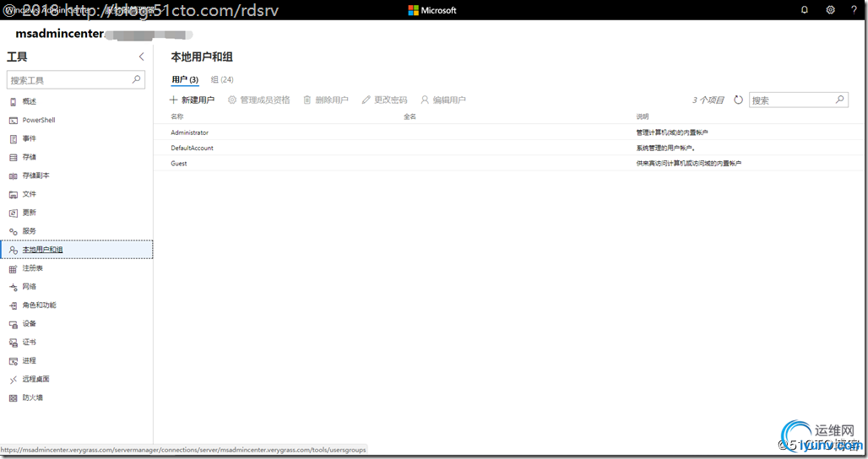Select the 设备 devices icon
The height and width of the screenshot is (459, 868).
tap(14, 324)
